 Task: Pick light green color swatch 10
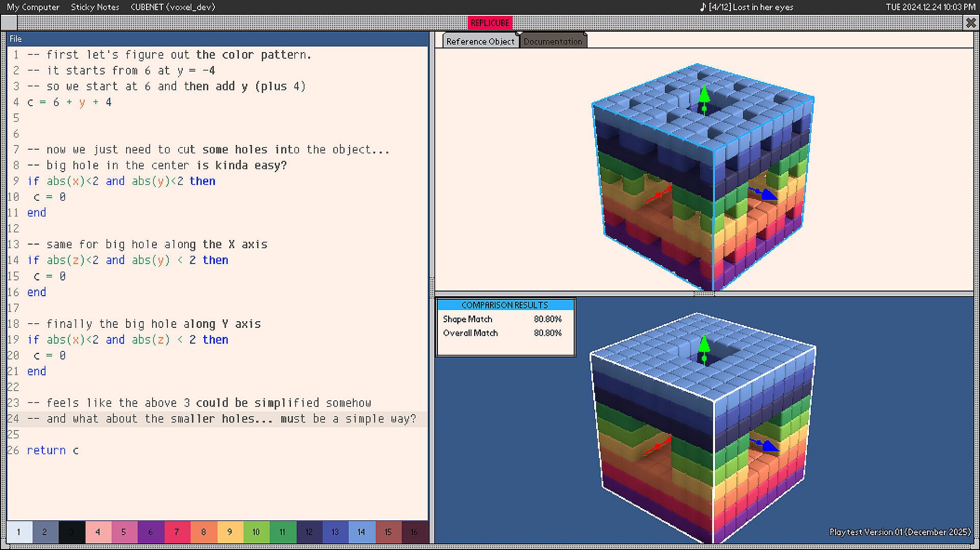coord(256,532)
